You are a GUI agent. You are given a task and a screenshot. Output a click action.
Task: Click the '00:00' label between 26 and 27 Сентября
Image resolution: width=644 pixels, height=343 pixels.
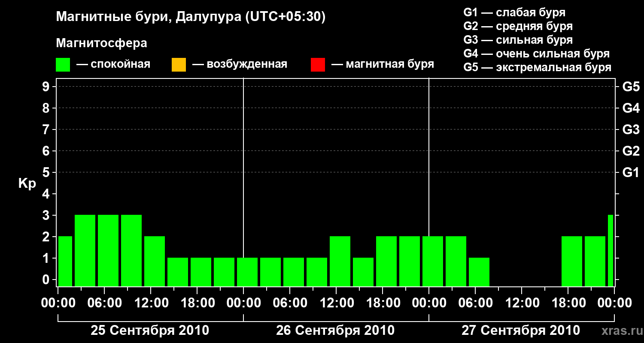(429, 303)
